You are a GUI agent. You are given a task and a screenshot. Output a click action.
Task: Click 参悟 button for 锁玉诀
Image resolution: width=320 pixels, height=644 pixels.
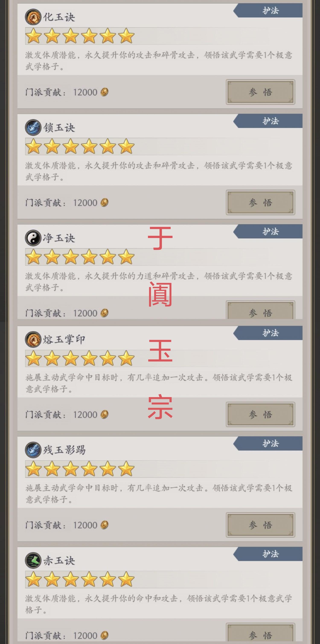pos(260,203)
